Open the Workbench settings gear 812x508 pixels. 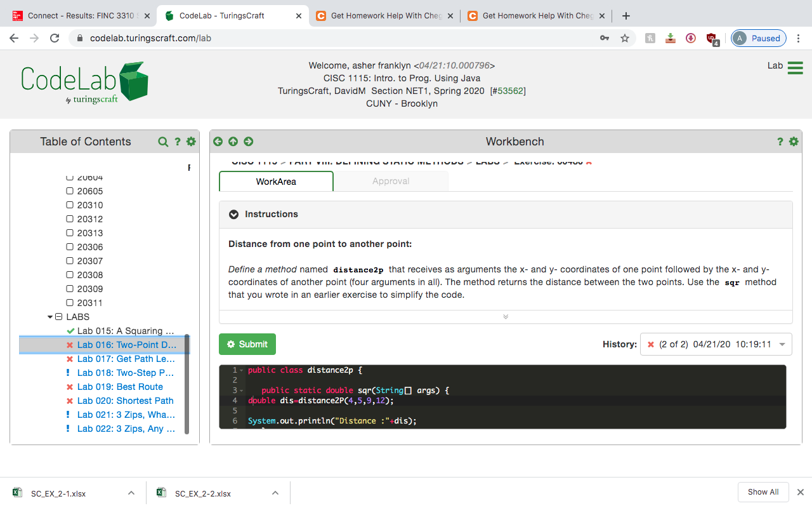793,141
